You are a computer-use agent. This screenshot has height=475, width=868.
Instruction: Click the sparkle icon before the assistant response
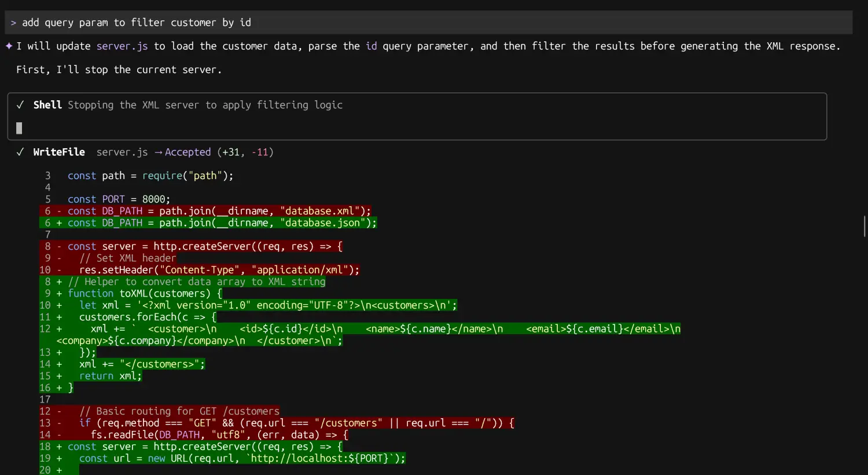8,46
